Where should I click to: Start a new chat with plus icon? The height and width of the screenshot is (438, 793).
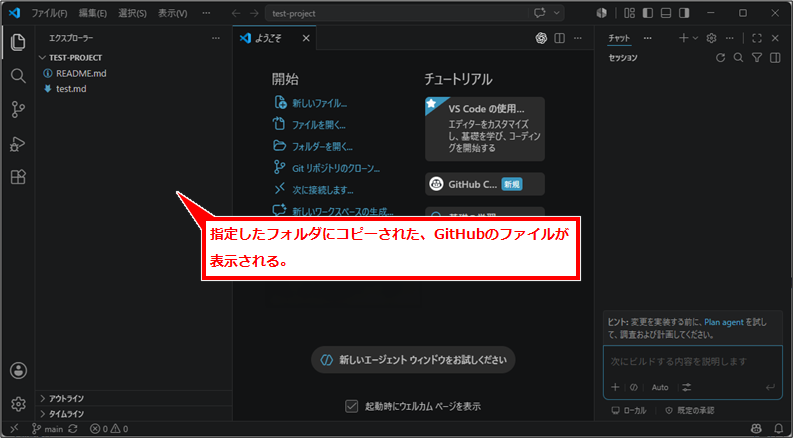tap(683, 38)
